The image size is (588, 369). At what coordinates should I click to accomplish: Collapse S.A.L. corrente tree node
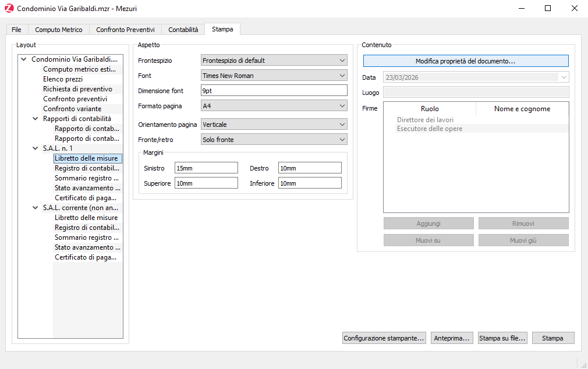[x=35, y=208]
